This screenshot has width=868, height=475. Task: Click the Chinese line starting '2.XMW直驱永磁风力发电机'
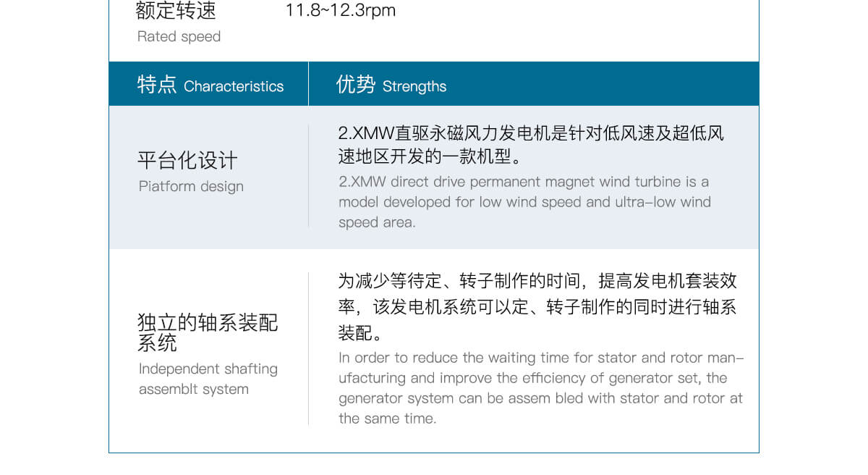531,133
